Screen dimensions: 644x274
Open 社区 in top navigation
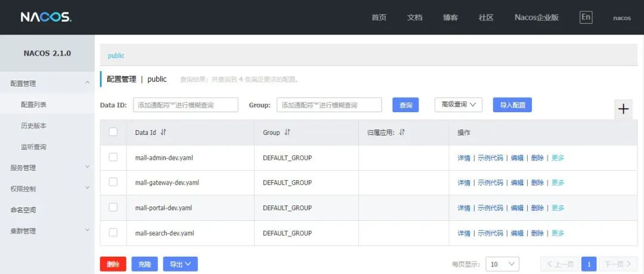486,18
